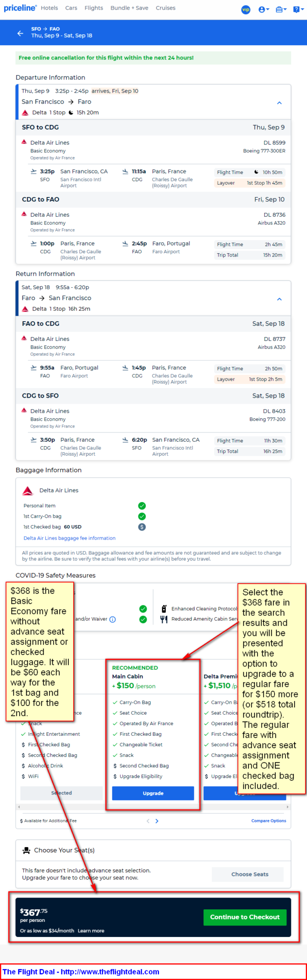
Task: Open the Bundle + Save menu item
Action: click(x=129, y=8)
